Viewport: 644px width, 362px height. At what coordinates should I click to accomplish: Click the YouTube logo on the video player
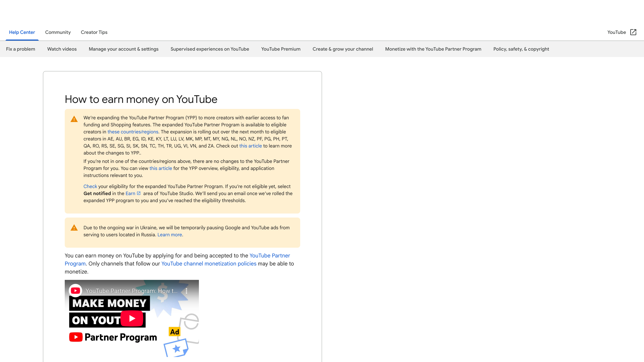coord(76,291)
